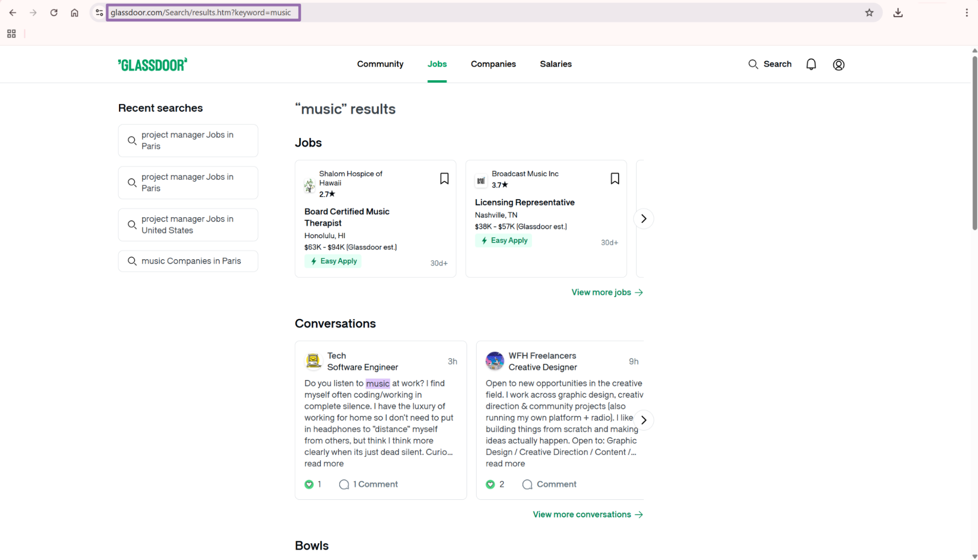Expand Software Engineer post with read more
Viewport: 978px width, 560px height.
(324, 464)
